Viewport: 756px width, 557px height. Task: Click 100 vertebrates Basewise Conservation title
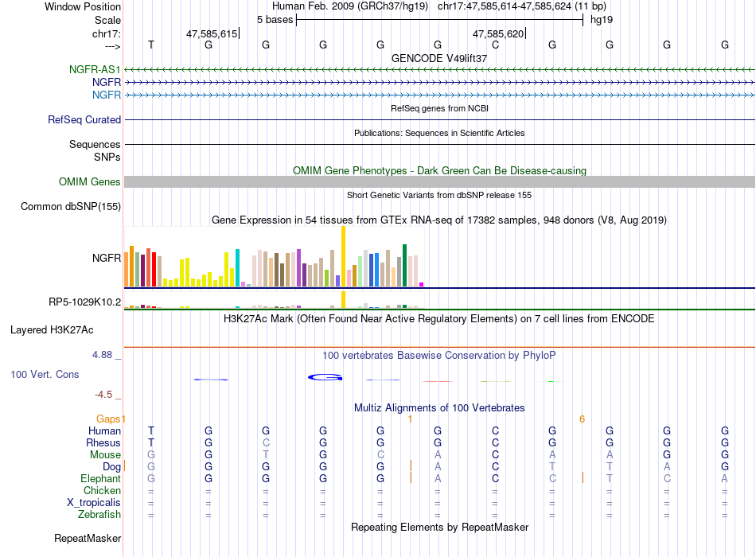pos(439,356)
